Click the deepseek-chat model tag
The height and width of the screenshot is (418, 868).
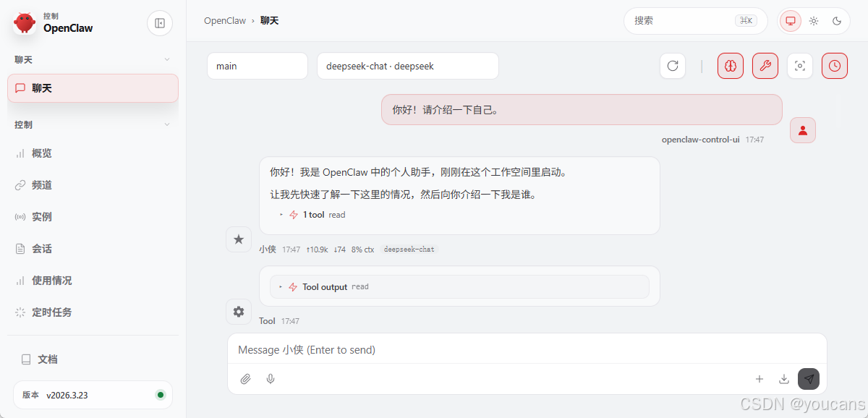pos(409,249)
